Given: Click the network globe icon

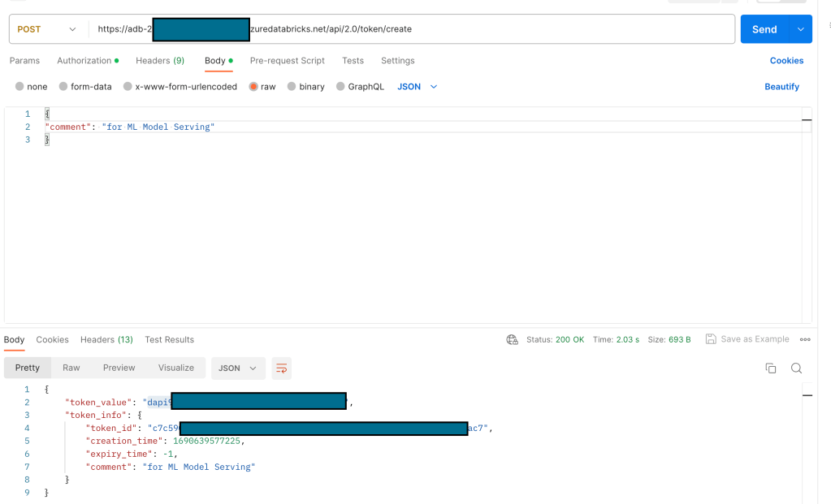Looking at the screenshot, I should point(512,340).
